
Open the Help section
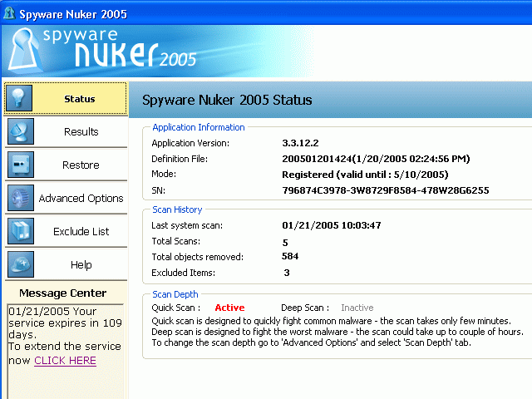click(66, 264)
